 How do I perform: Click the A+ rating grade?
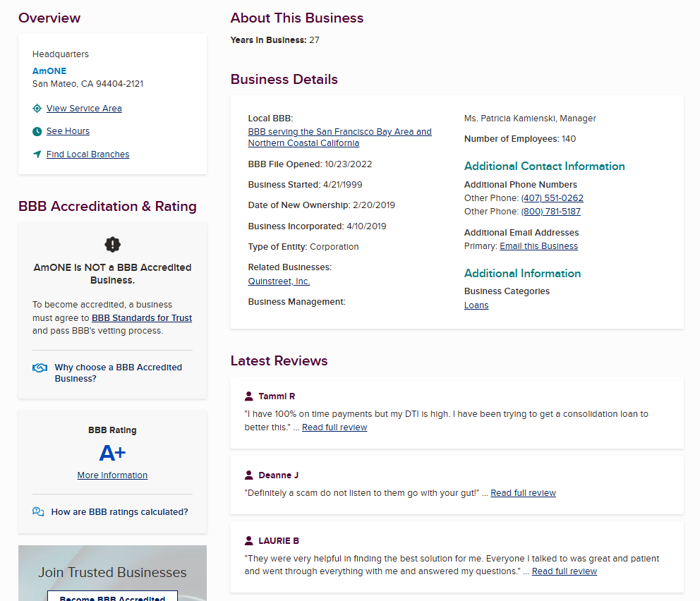112,454
